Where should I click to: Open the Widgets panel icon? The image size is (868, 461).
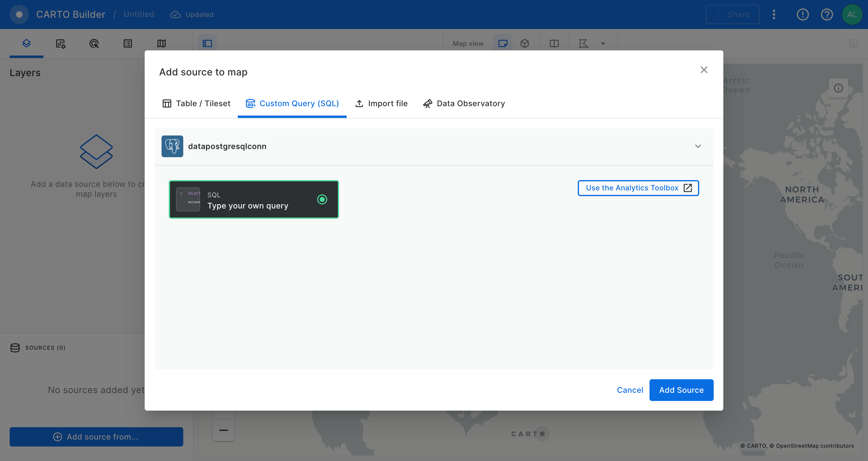point(60,43)
